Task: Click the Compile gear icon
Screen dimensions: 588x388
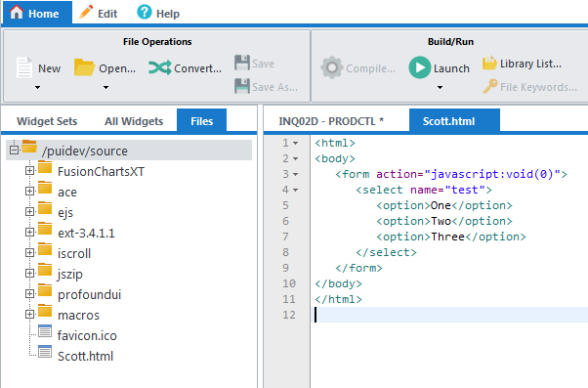Action: pos(331,67)
